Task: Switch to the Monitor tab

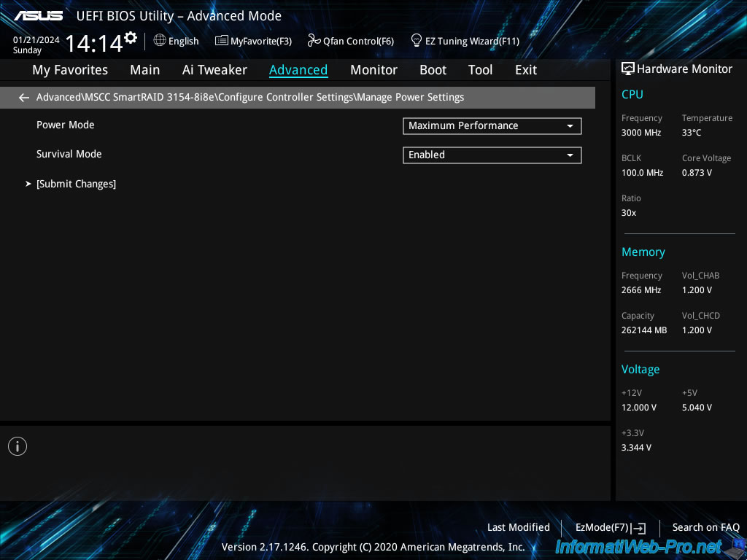Action: [373, 70]
